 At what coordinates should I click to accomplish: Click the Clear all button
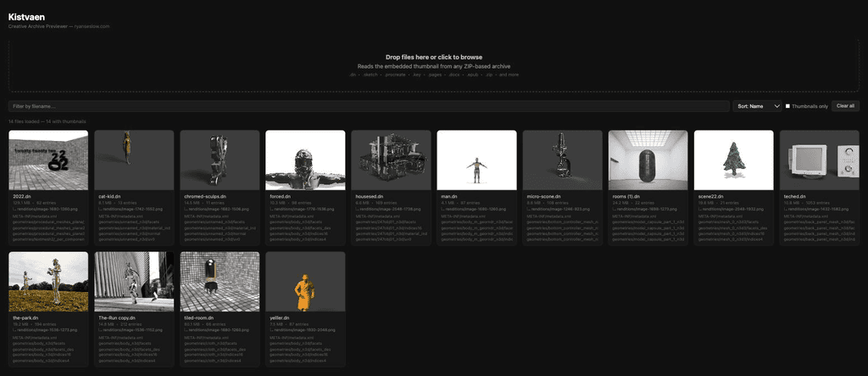(x=845, y=106)
